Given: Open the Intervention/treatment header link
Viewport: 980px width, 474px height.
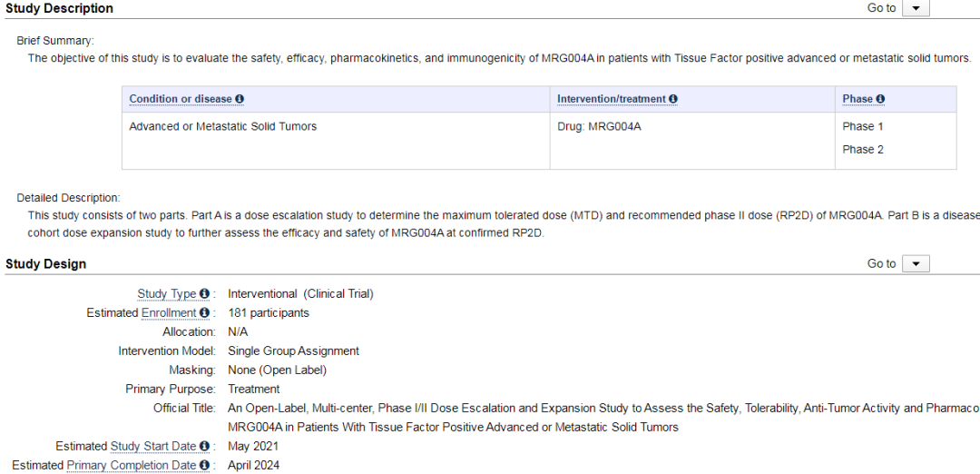Looking at the screenshot, I should click(x=611, y=99).
